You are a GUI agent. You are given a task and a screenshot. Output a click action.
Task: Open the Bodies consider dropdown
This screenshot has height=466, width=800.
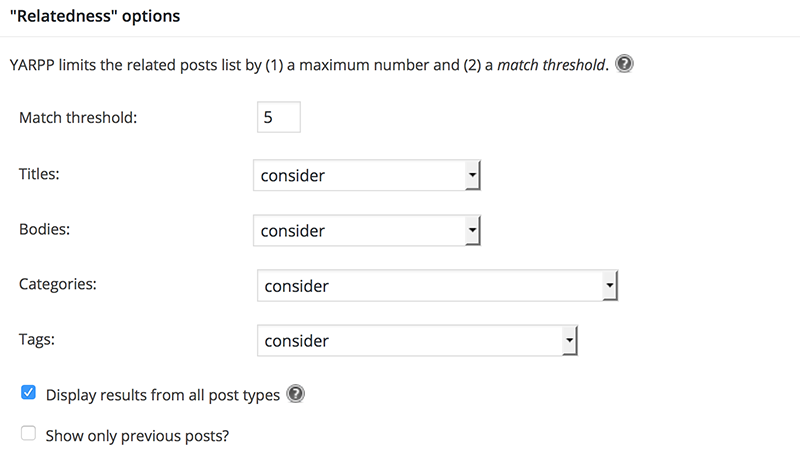pyautogui.click(x=367, y=230)
